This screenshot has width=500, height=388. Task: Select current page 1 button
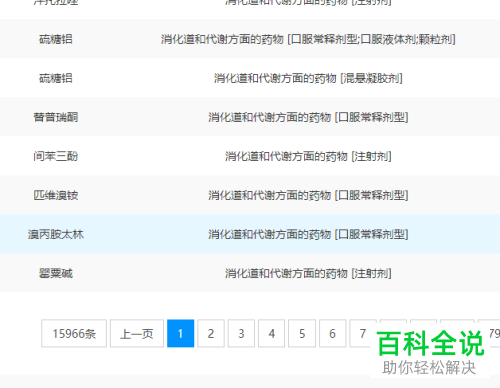180,333
